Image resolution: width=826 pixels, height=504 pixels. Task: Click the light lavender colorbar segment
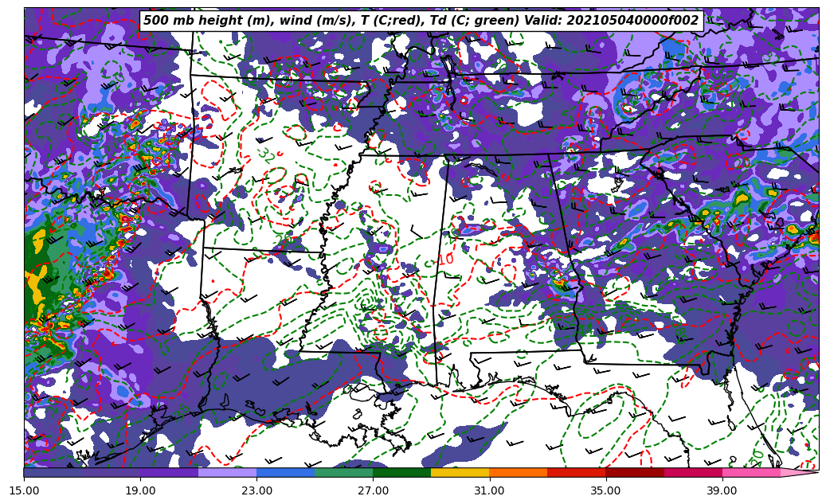(227, 472)
